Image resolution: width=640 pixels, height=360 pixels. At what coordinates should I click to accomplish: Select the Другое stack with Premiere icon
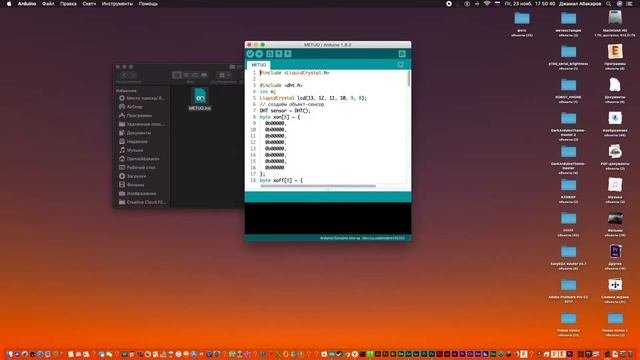click(615, 257)
